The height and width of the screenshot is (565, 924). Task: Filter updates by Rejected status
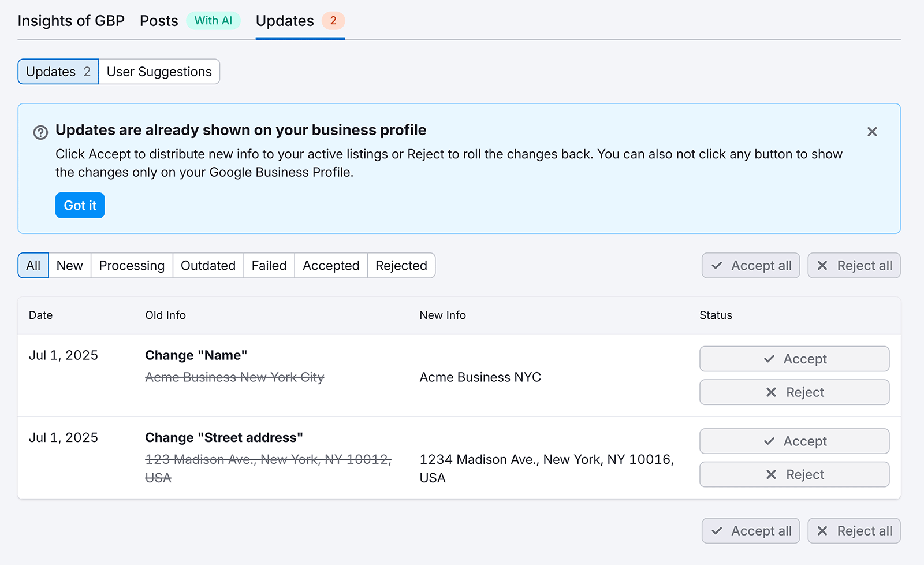tap(401, 266)
